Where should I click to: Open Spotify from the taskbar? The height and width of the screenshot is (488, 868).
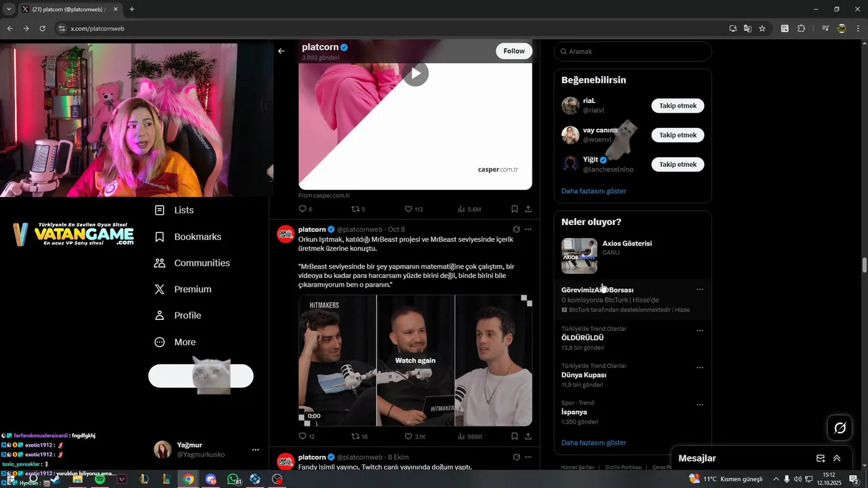100,479
